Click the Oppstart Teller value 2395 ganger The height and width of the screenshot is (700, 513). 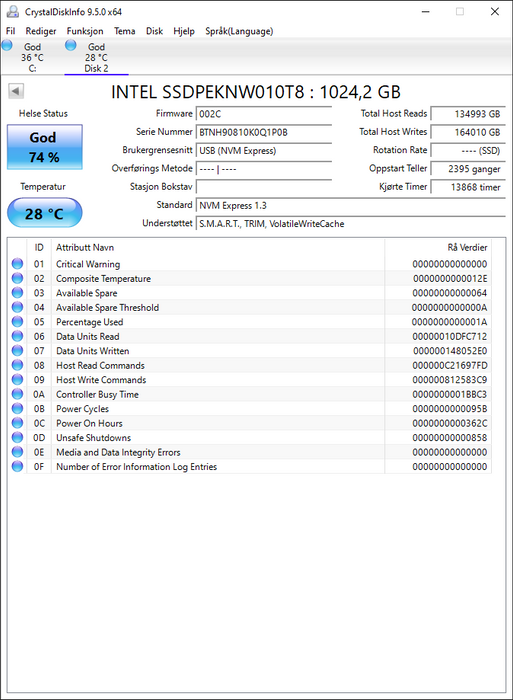tap(468, 169)
